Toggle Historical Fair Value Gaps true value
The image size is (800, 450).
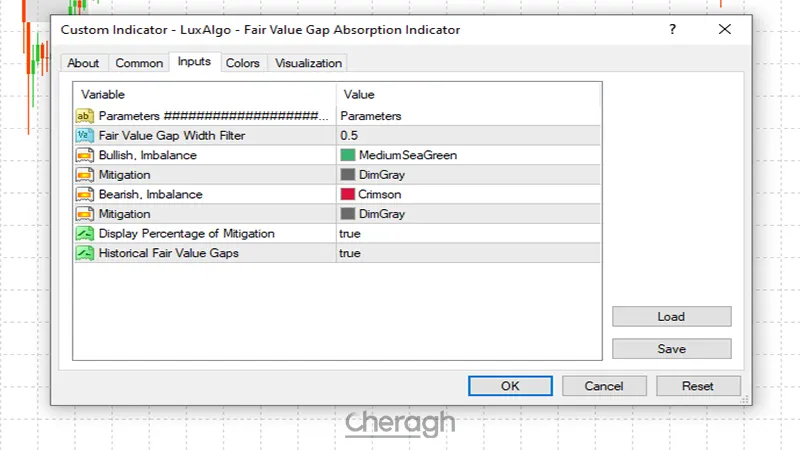click(x=468, y=253)
